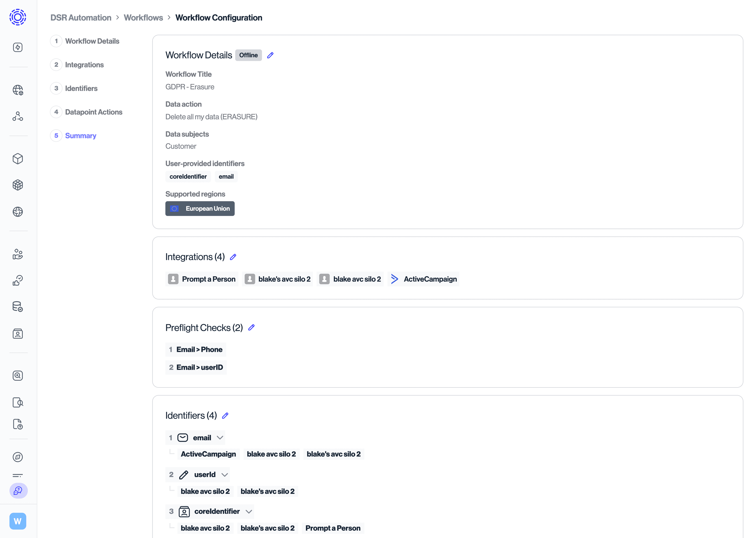Expand the email identifier chevron

point(220,437)
